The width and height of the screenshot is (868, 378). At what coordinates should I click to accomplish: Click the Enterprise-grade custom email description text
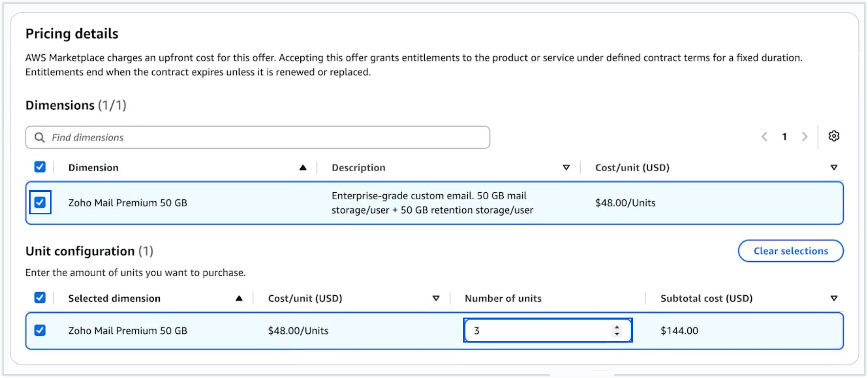pos(432,203)
